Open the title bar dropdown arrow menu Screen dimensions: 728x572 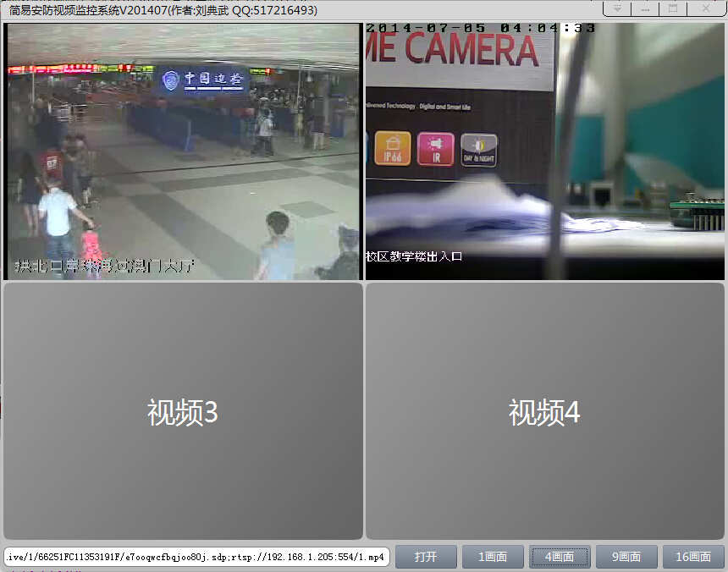tap(616, 8)
